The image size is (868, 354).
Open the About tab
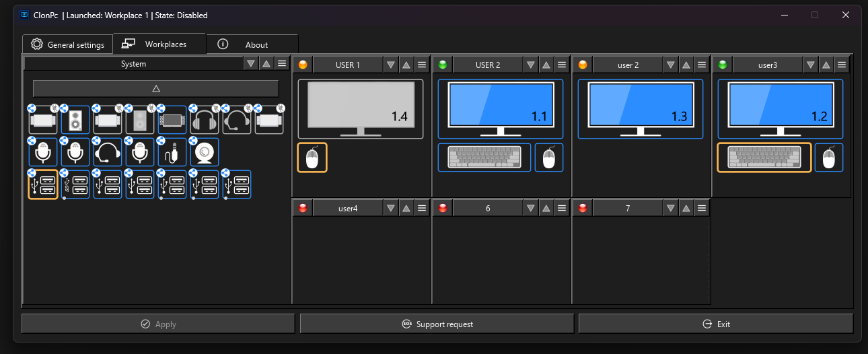pos(252,44)
